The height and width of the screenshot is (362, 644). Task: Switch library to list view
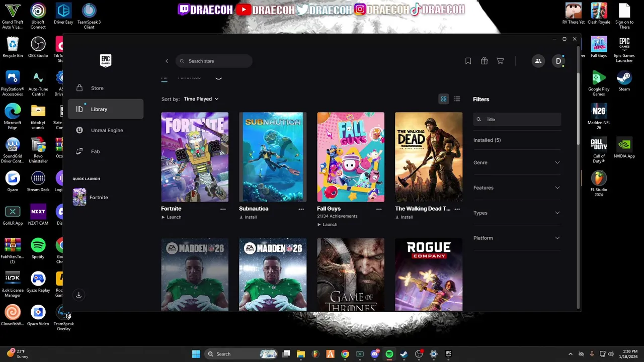[x=457, y=99]
